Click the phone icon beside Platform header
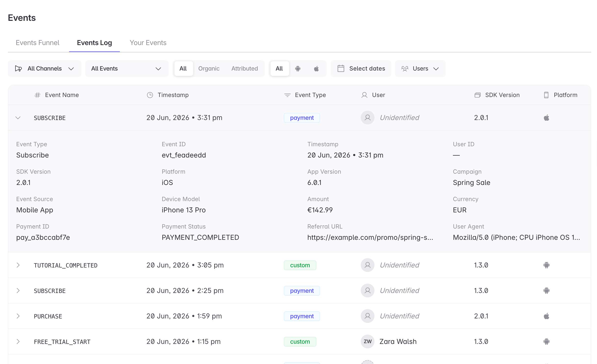Screen dimensions: 597x364 pos(546,95)
